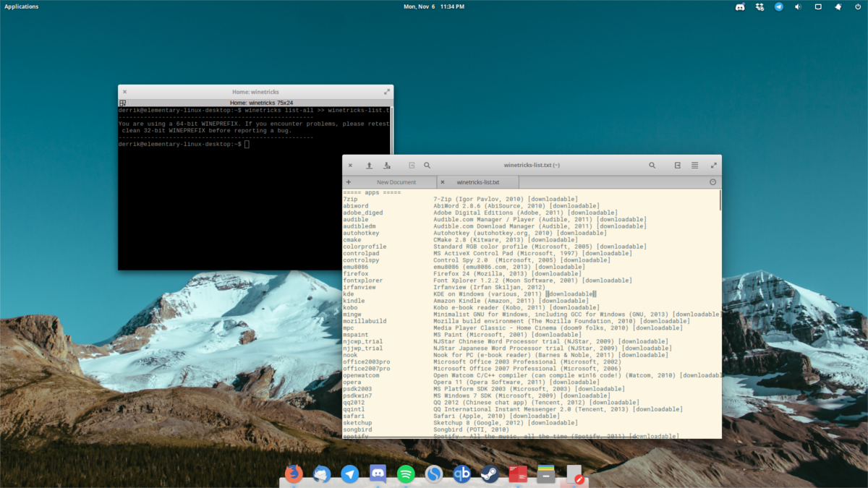The height and width of the screenshot is (488, 868).
Task: Open the notifications bell indicator
Action: point(838,7)
